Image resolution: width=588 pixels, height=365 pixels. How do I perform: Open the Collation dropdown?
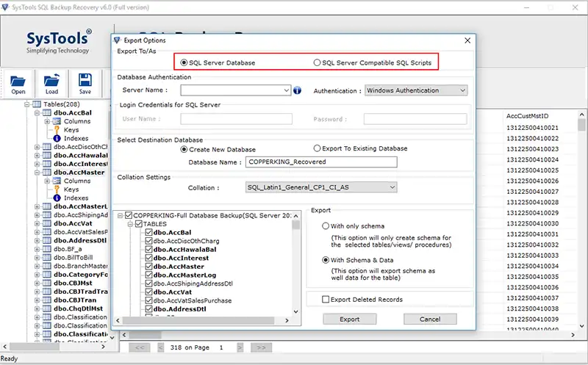pyautogui.click(x=392, y=187)
